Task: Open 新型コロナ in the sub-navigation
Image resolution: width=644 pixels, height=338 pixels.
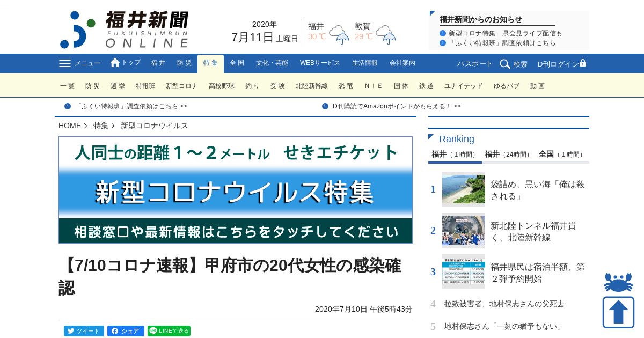Action: [x=182, y=86]
